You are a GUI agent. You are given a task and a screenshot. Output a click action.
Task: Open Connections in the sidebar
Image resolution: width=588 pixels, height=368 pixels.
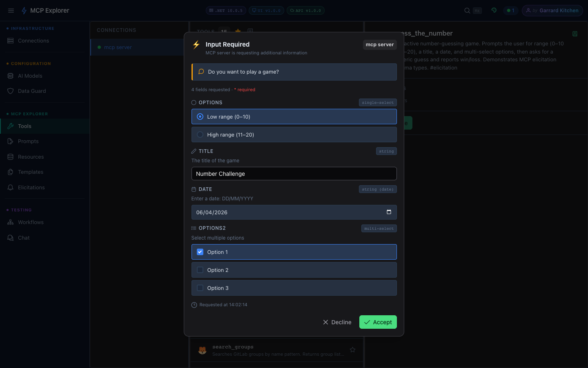pos(33,41)
